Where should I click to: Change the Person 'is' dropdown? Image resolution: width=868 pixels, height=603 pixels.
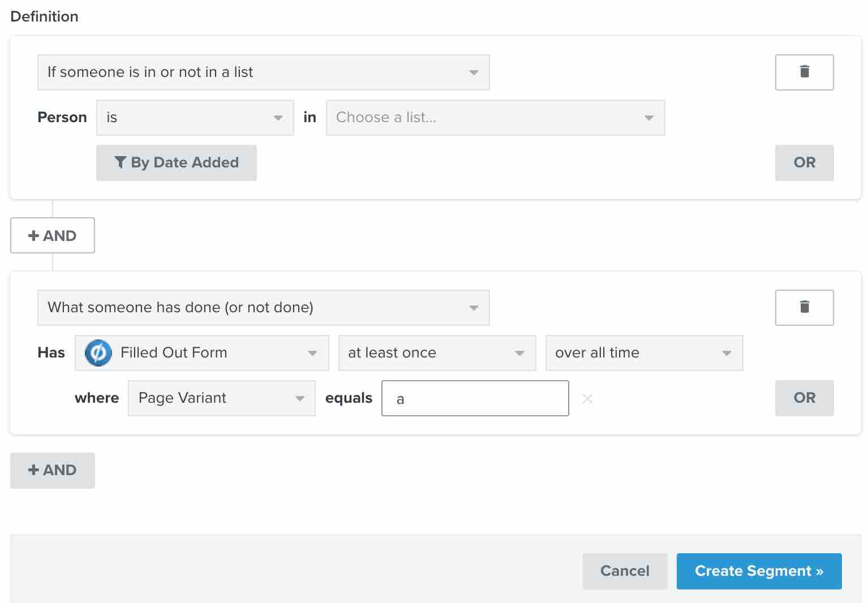(194, 118)
